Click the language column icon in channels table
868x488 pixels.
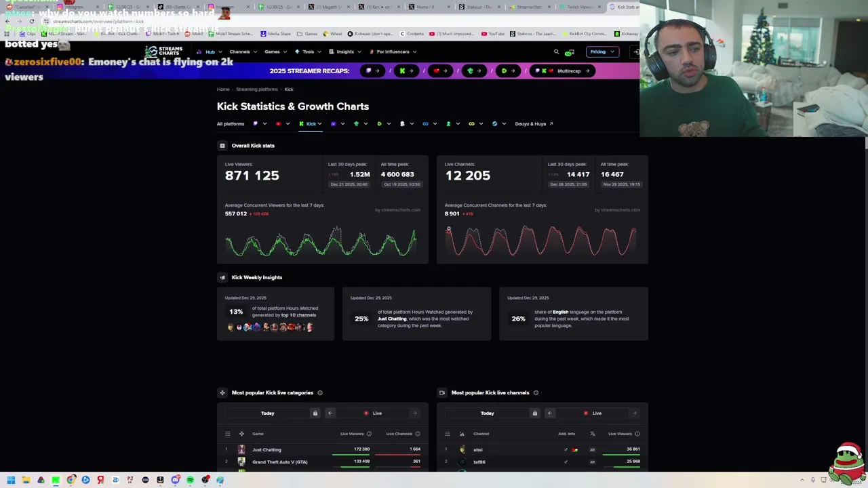[x=593, y=434]
